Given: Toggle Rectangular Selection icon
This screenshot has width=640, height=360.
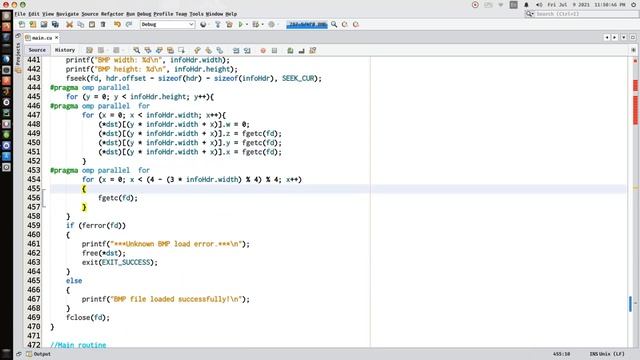Looking at the screenshot, I should 181,51.
